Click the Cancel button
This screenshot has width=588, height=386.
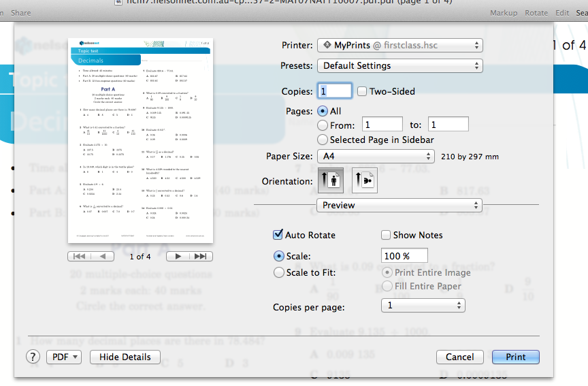459,357
